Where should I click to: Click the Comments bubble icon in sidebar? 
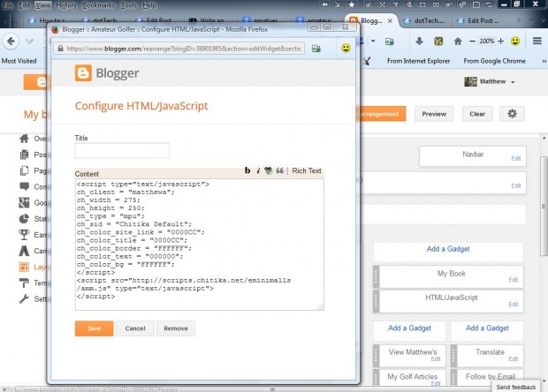[24, 186]
